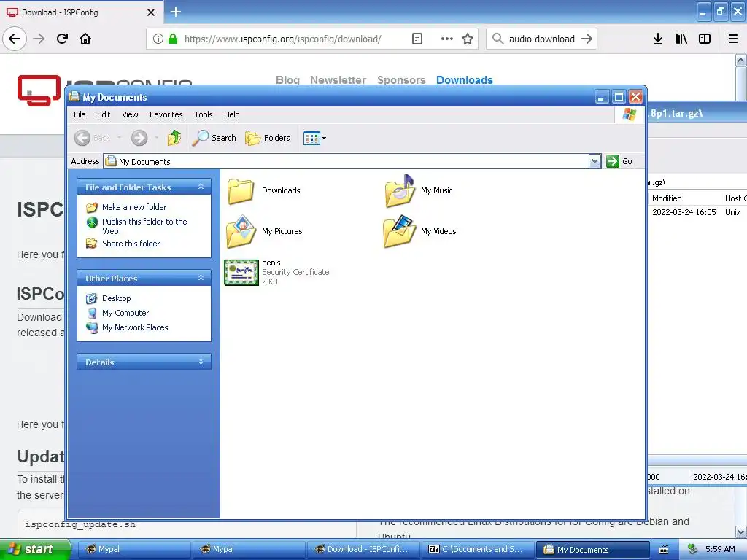Click the browser Back arrow
The width and height of the screenshot is (747, 560).
pos(15,39)
